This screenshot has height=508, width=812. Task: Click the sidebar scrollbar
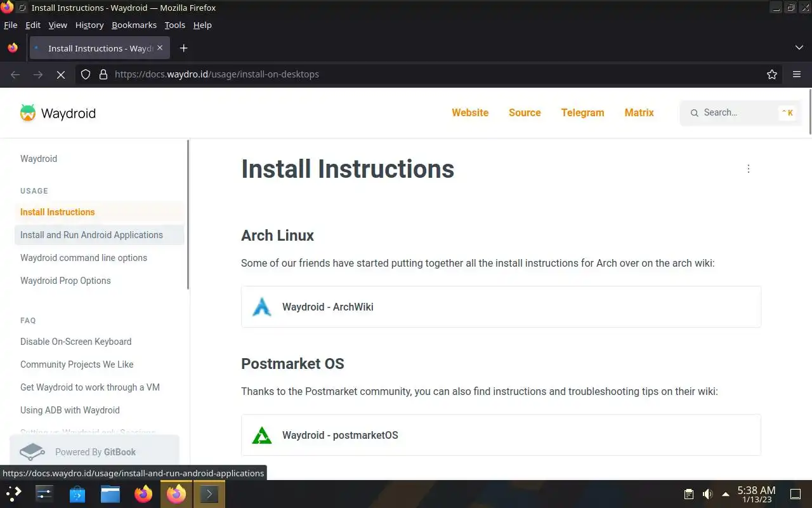[x=188, y=215]
